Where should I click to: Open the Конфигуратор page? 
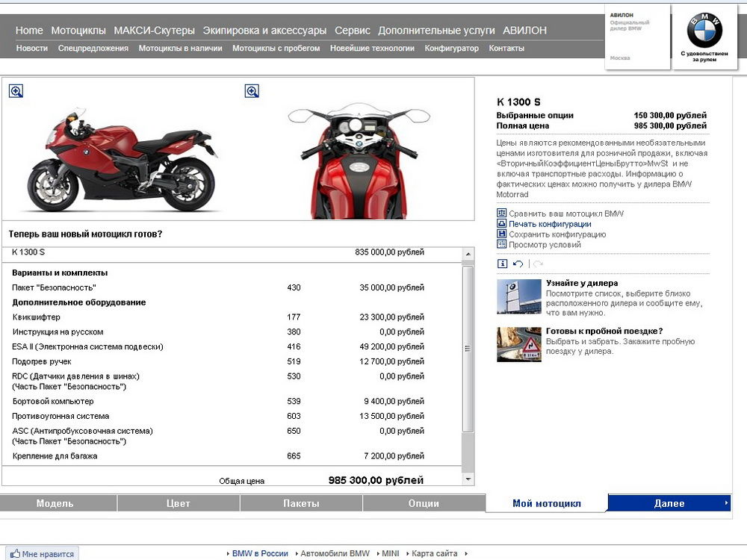pos(452,48)
